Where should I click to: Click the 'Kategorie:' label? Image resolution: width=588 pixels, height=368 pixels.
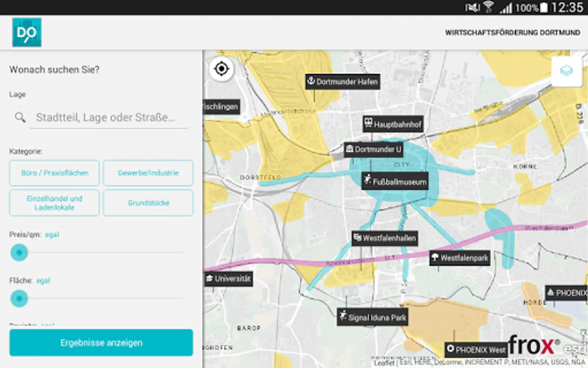(26, 151)
